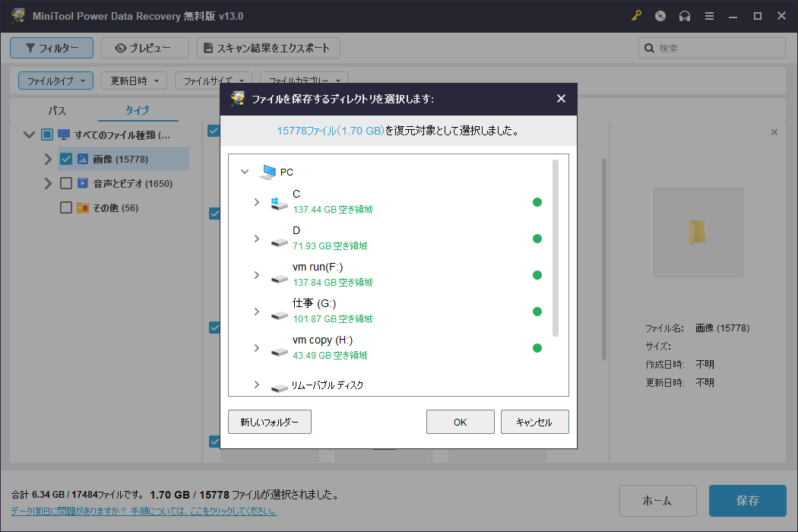Close the directory selection dialog
Viewport: 798px width, 532px height.
561,98
